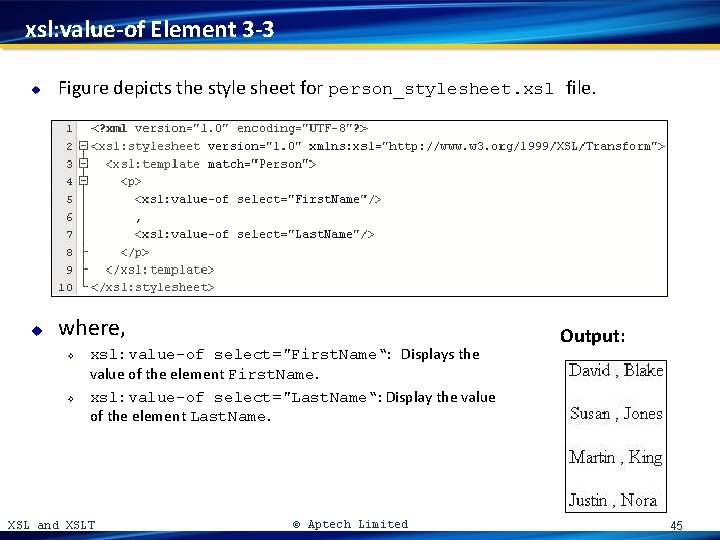The width and height of the screenshot is (720, 540).
Task: Collapse the xsl:template fold marker on line 3
Action: [84, 163]
